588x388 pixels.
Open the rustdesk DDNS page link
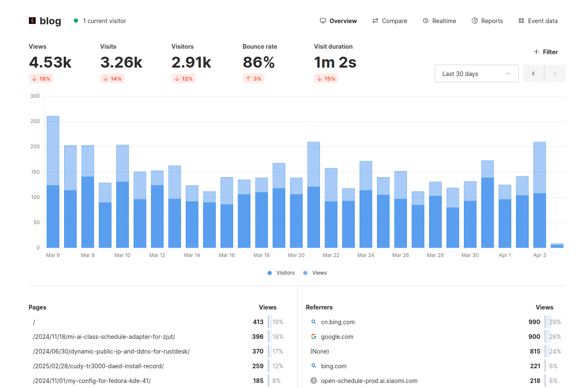pos(111,351)
